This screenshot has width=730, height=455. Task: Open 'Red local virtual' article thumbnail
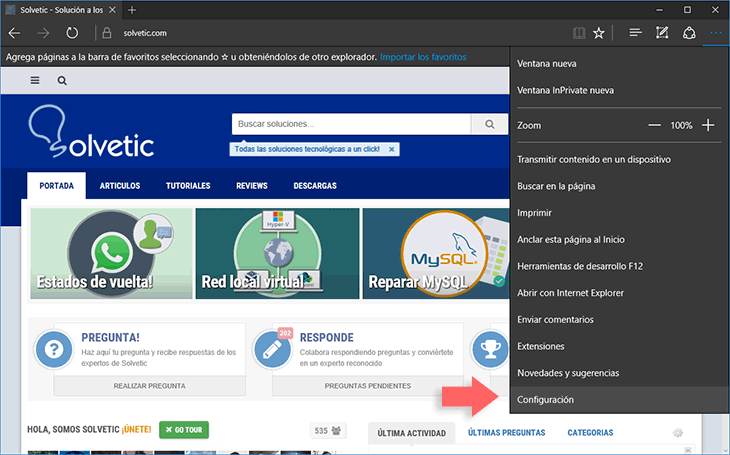point(277,253)
